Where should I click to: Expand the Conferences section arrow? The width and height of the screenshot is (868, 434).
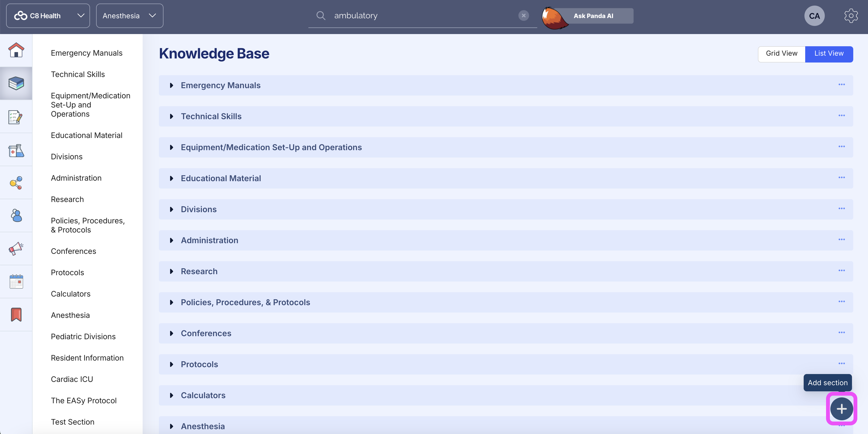[172, 333]
